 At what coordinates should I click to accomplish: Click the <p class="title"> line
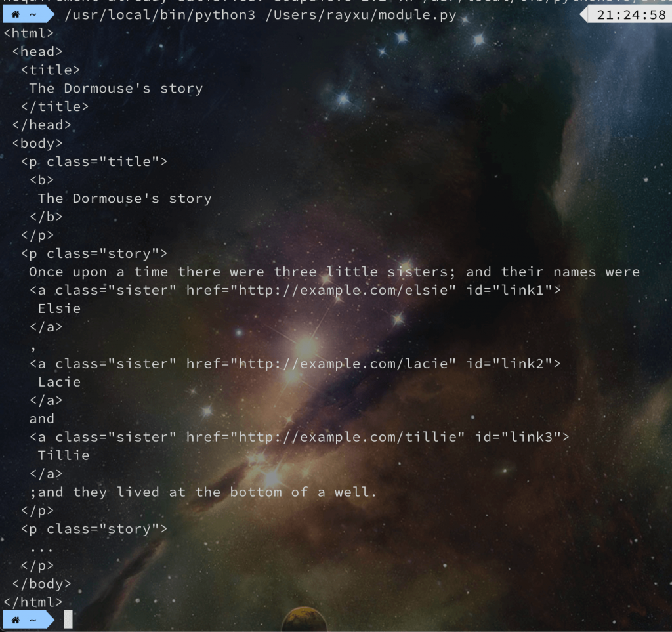(x=94, y=162)
